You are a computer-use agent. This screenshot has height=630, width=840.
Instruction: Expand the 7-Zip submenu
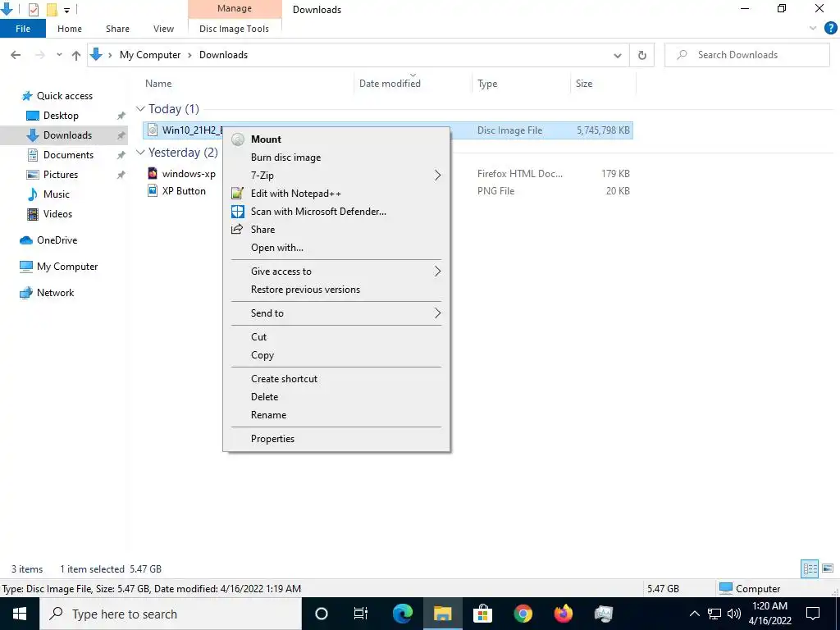pyautogui.click(x=336, y=176)
